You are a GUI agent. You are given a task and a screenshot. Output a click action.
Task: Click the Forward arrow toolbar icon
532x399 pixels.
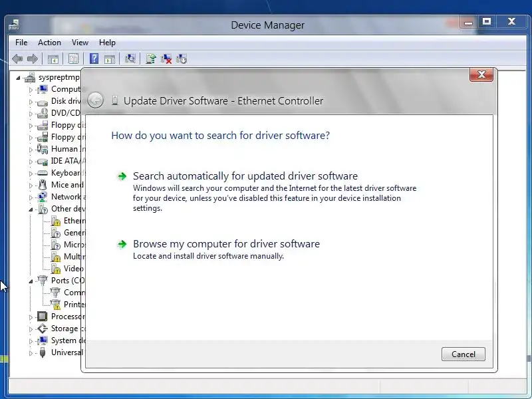(32, 59)
